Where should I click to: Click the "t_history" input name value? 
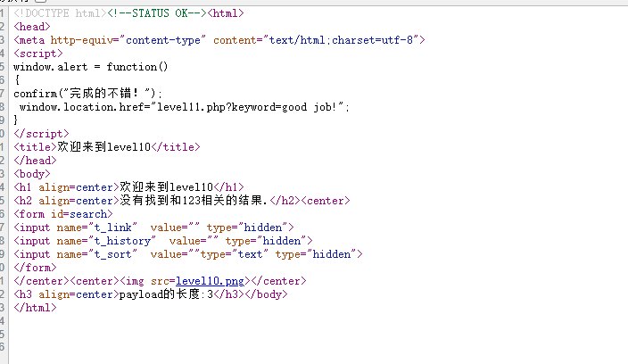coord(121,241)
